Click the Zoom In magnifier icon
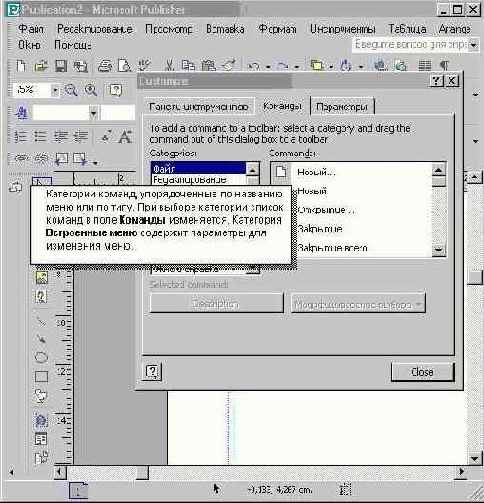Viewport: 484px width, 503px height. 91,90
